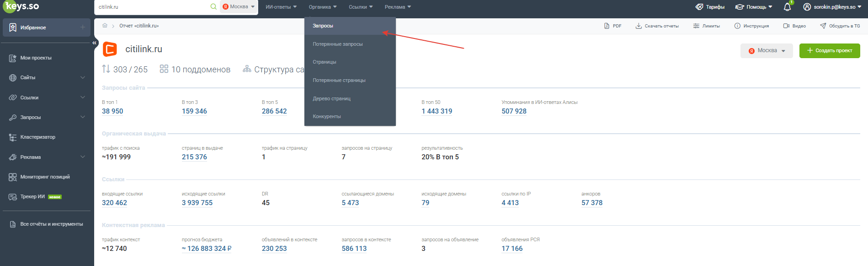The height and width of the screenshot is (266, 868).
Task: Add item with plus in Избранное
Action: tap(83, 27)
